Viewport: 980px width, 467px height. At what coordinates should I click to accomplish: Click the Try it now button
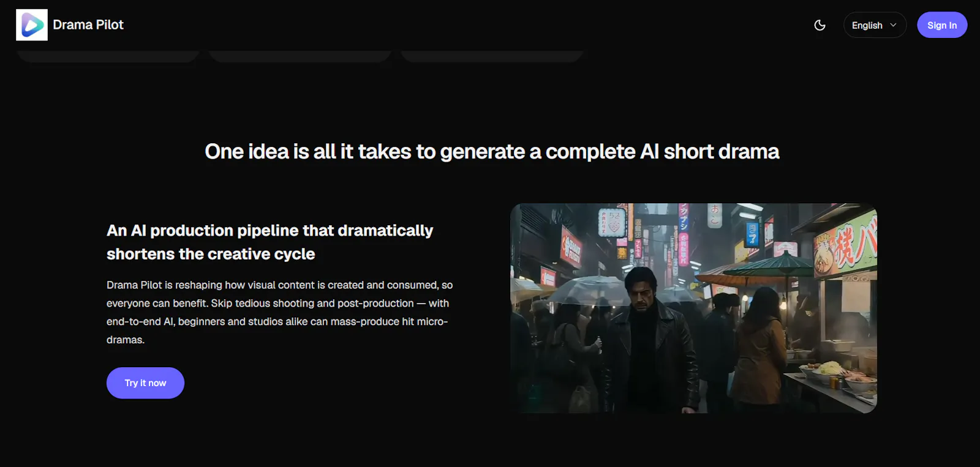tap(145, 383)
